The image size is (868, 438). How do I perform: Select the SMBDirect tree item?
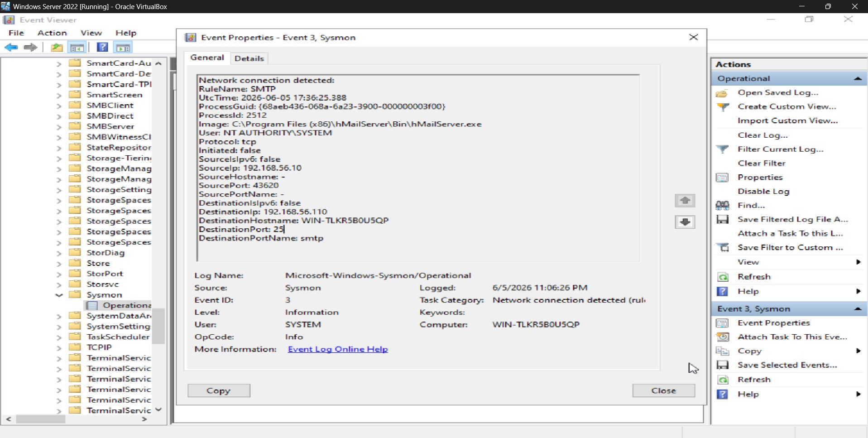tap(110, 116)
